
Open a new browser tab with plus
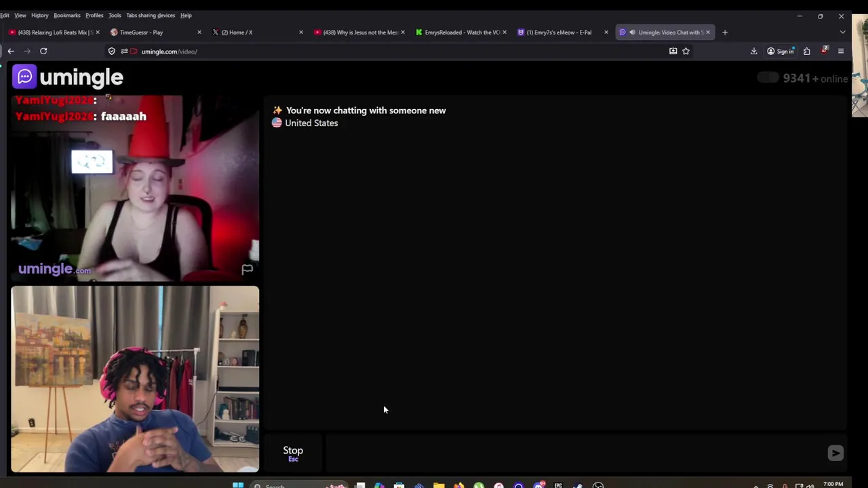725,32
